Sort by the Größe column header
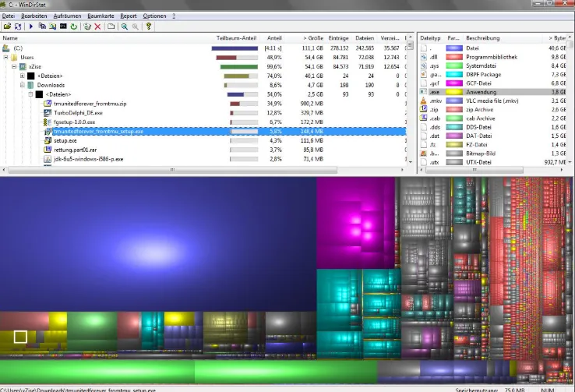This screenshot has width=575, height=392. (312, 37)
